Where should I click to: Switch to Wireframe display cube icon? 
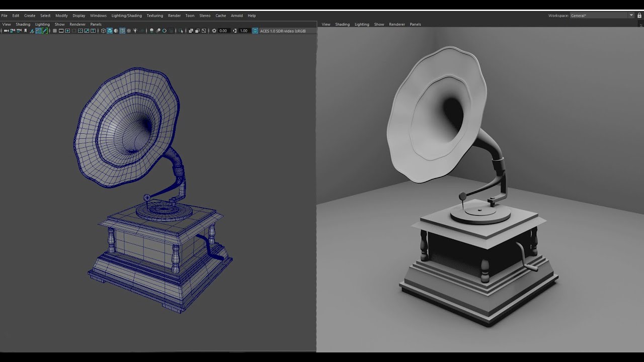pyautogui.click(x=103, y=31)
